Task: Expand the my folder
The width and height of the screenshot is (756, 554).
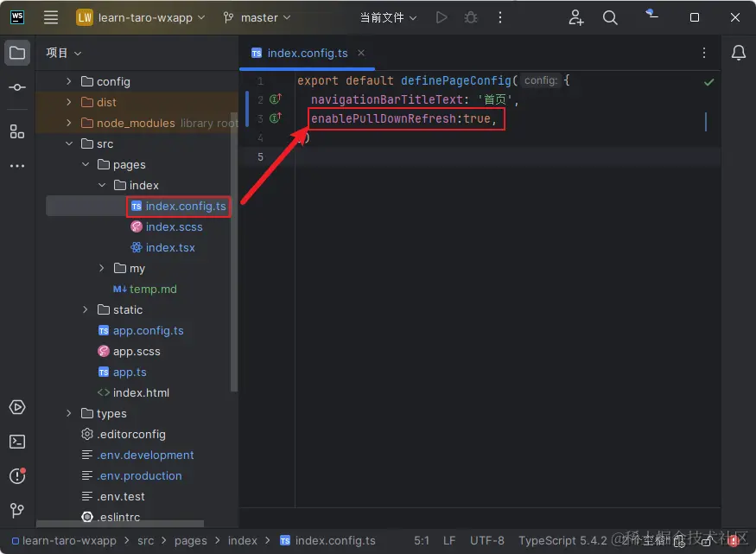Action: click(x=102, y=268)
